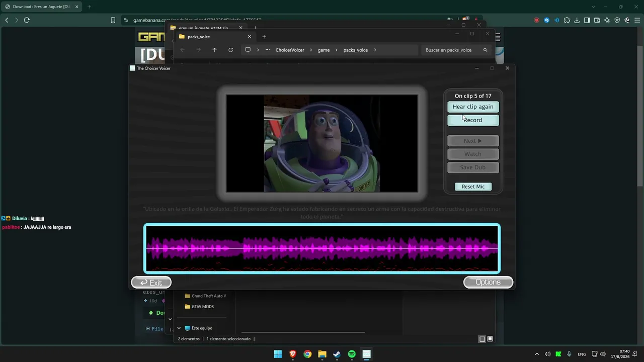Open Brave from the taskbar
The height and width of the screenshot is (362, 644).
[292, 354]
